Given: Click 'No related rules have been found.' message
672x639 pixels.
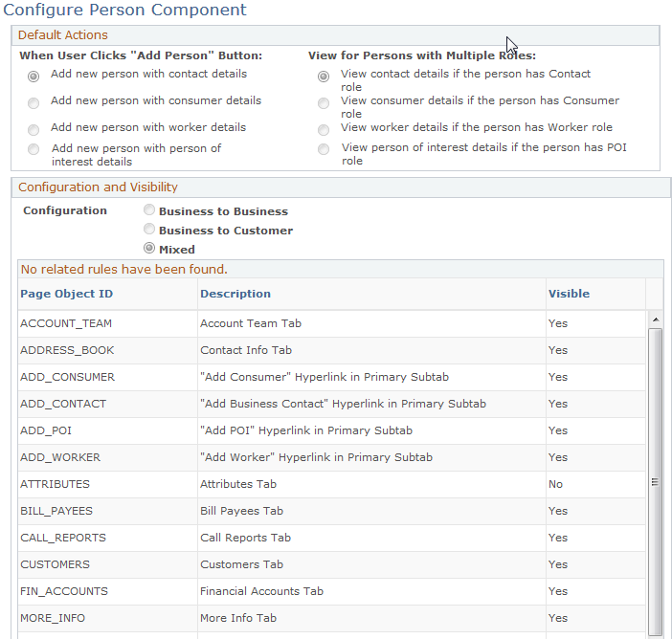Looking at the screenshot, I should click(x=124, y=270).
